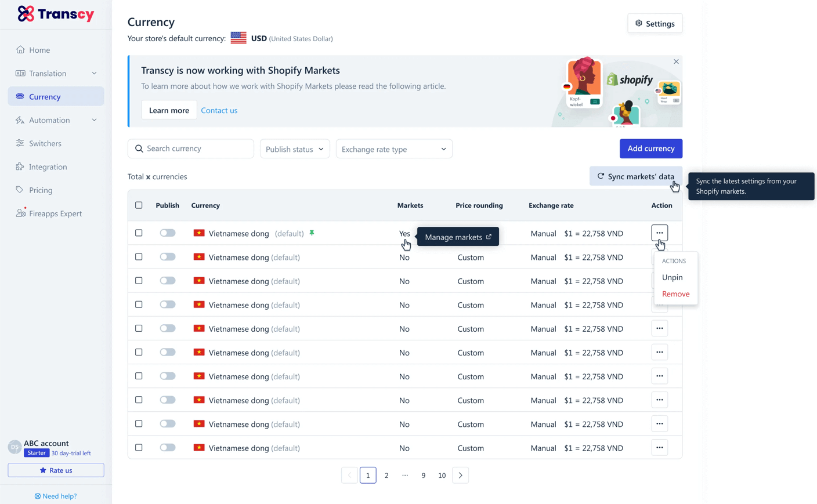Viewport: 817px width, 504px height.
Task: Click the green pin icon next to Vietnamese dong
Action: pos(312,233)
